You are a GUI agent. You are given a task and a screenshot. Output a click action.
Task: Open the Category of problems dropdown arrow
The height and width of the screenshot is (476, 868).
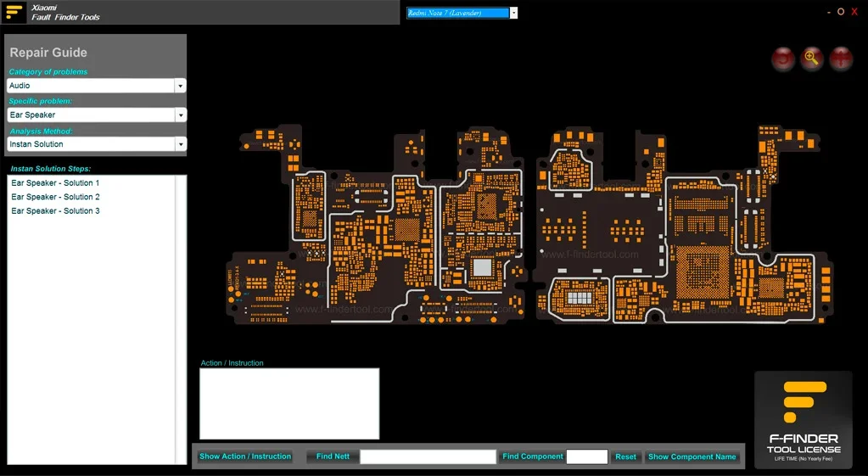tap(180, 86)
